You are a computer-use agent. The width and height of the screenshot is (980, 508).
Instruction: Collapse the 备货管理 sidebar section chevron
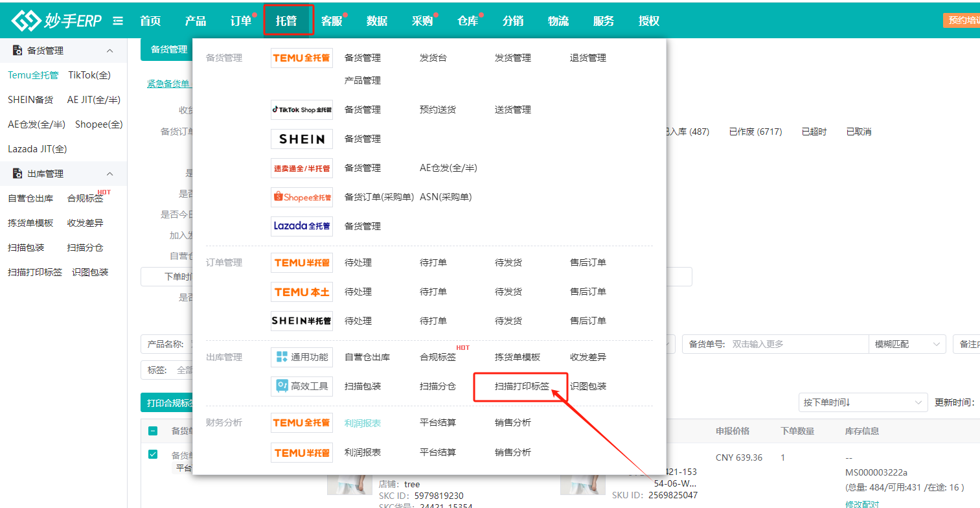click(x=109, y=51)
